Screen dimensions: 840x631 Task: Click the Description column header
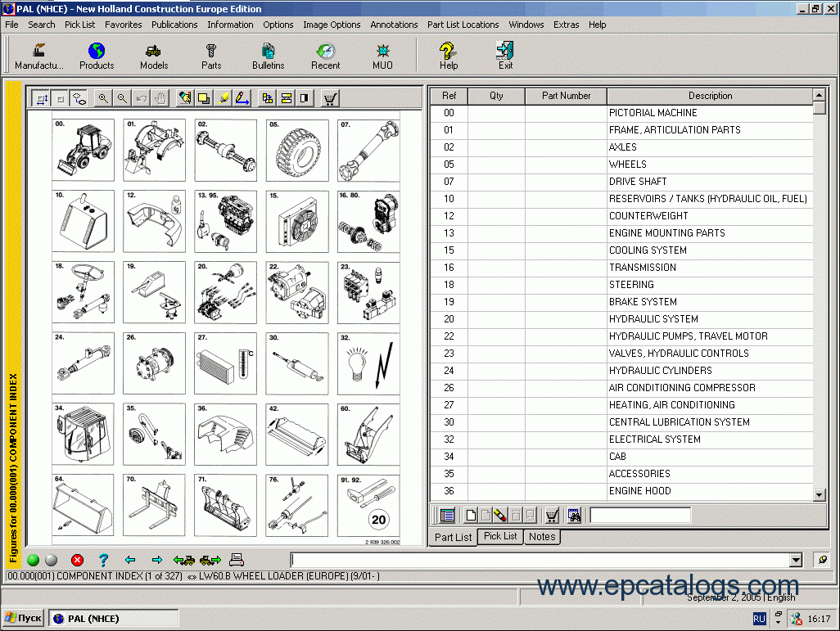(x=710, y=96)
